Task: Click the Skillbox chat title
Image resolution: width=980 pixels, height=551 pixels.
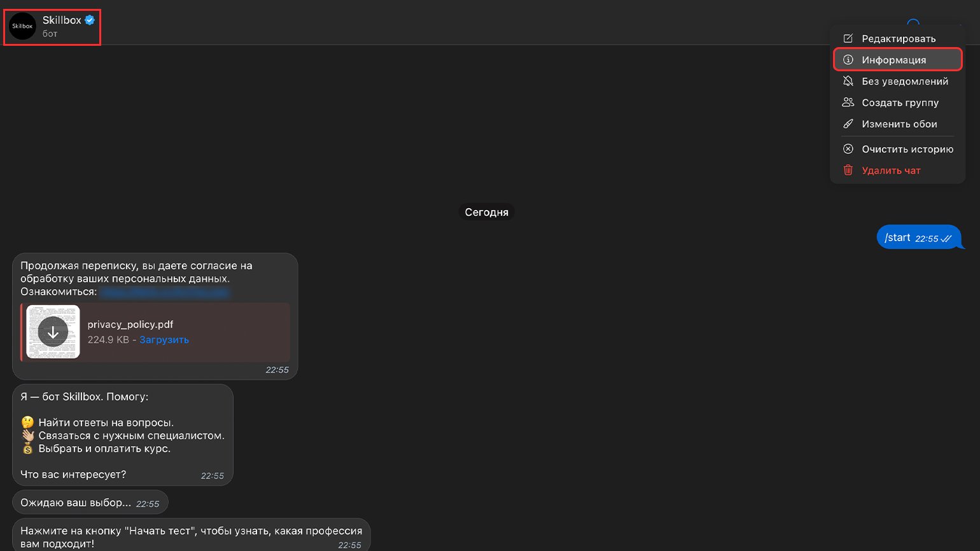Action: [62, 20]
